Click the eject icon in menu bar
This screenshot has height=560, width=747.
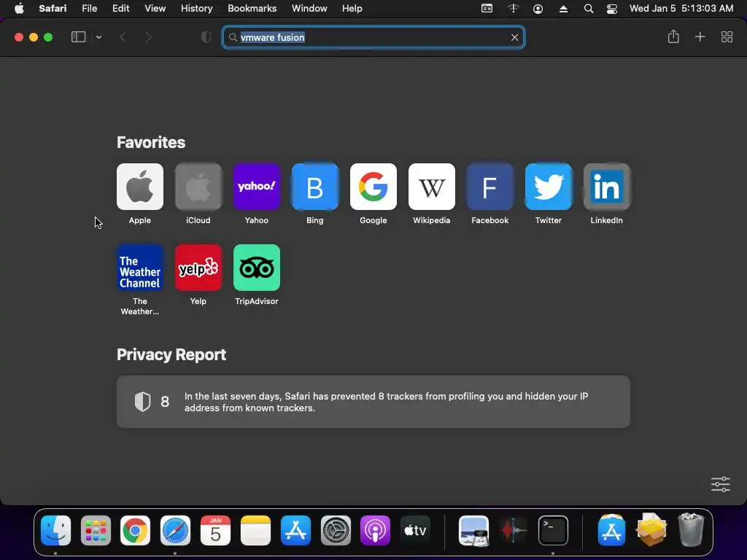[x=563, y=9]
